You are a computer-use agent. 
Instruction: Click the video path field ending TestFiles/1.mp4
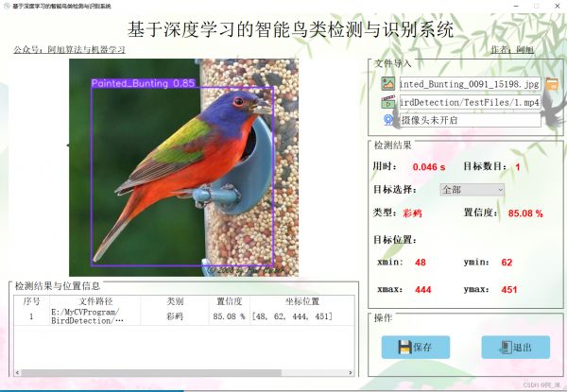click(x=470, y=102)
